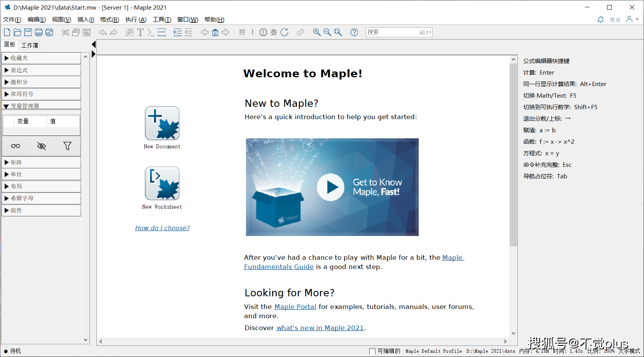Switch to the 工作簿 tab
The image size is (644, 357).
[30, 45]
